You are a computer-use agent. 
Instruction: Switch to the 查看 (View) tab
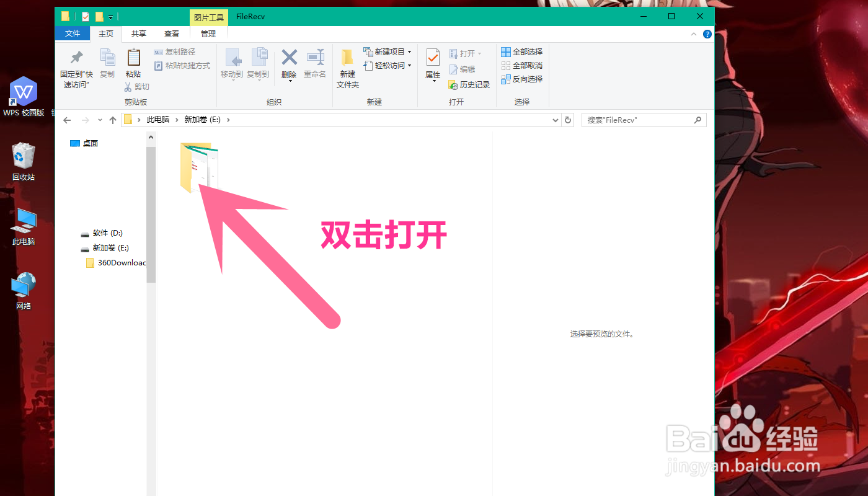point(172,33)
